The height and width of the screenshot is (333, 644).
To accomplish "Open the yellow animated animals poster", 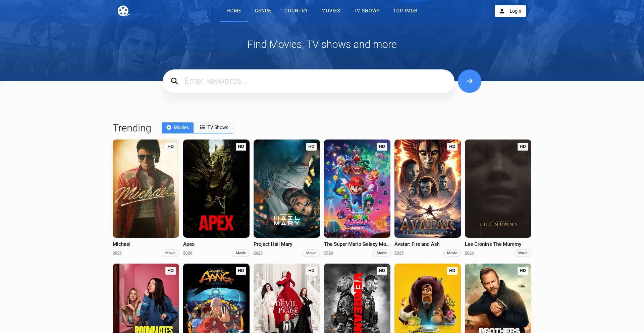I will tap(428, 298).
